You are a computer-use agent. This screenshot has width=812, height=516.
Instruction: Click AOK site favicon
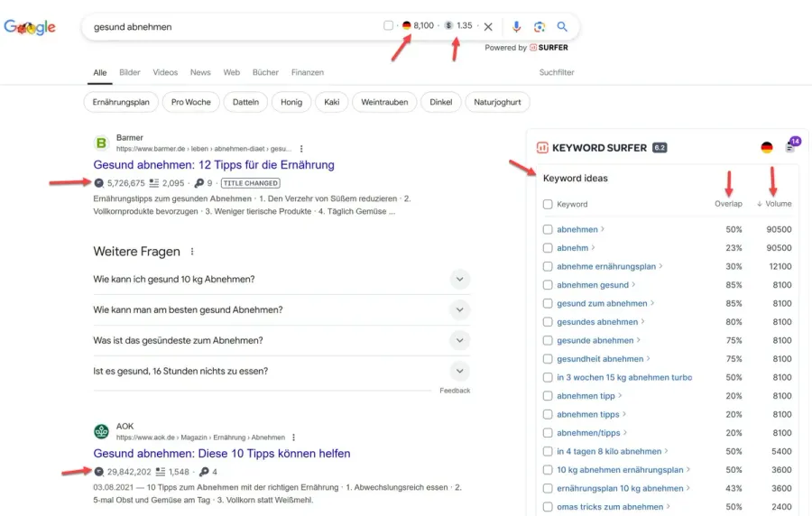[x=101, y=431]
